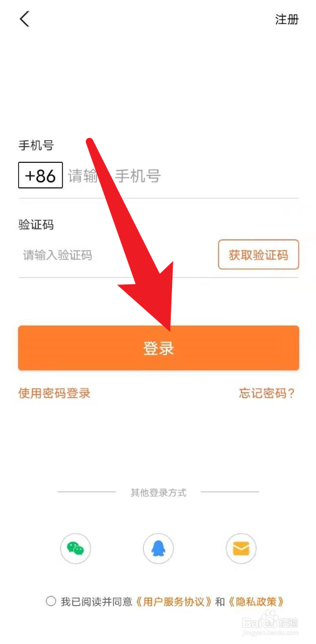Switch to 使用密码登录 mode

tap(54, 393)
